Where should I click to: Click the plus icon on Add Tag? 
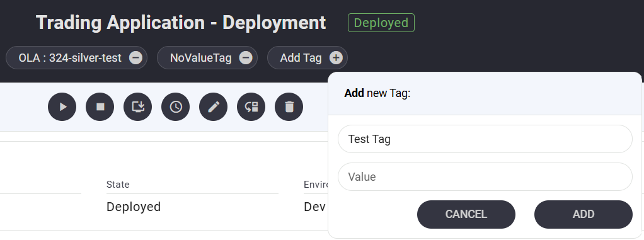click(336, 58)
